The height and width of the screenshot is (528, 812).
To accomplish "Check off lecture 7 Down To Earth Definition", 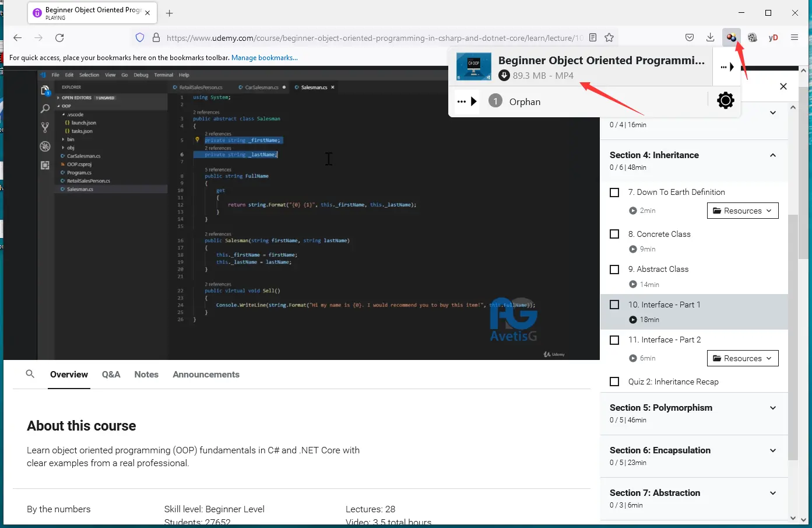I will 614,192.
